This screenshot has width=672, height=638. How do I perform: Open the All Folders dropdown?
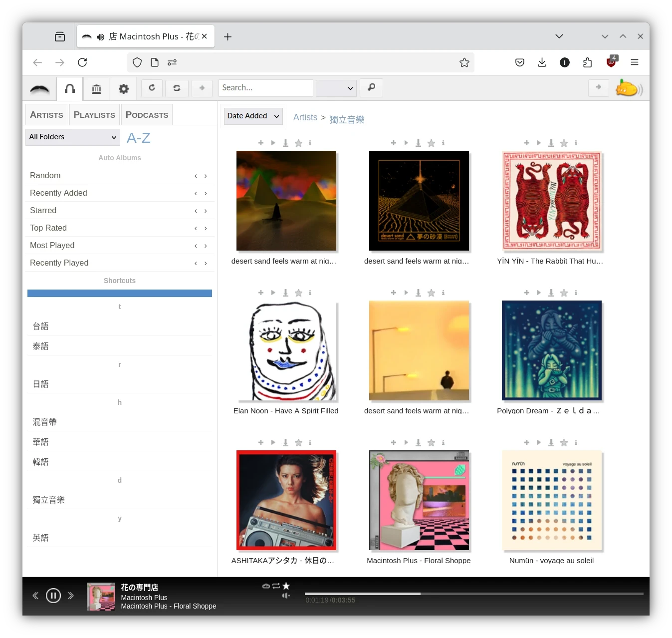(x=72, y=137)
